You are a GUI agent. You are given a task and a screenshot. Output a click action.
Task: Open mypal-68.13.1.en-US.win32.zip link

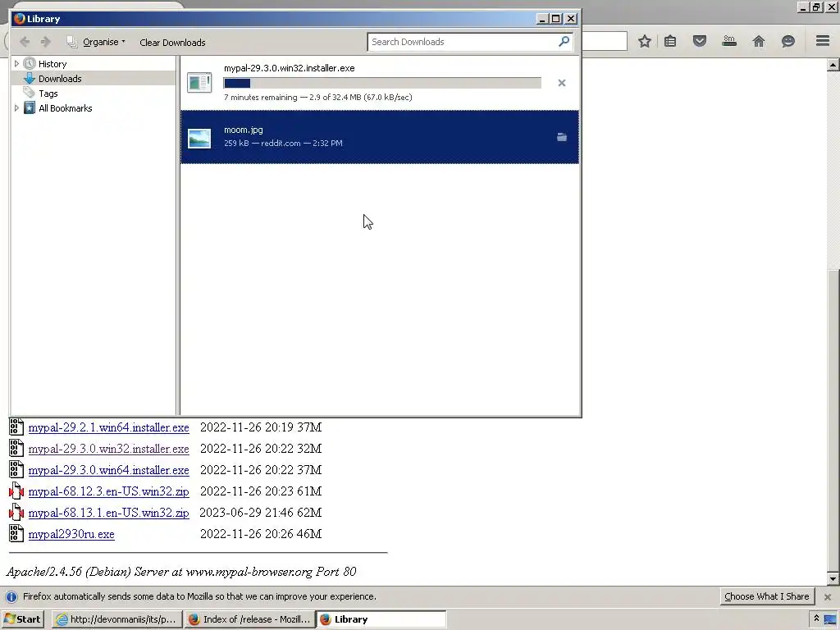pos(109,513)
